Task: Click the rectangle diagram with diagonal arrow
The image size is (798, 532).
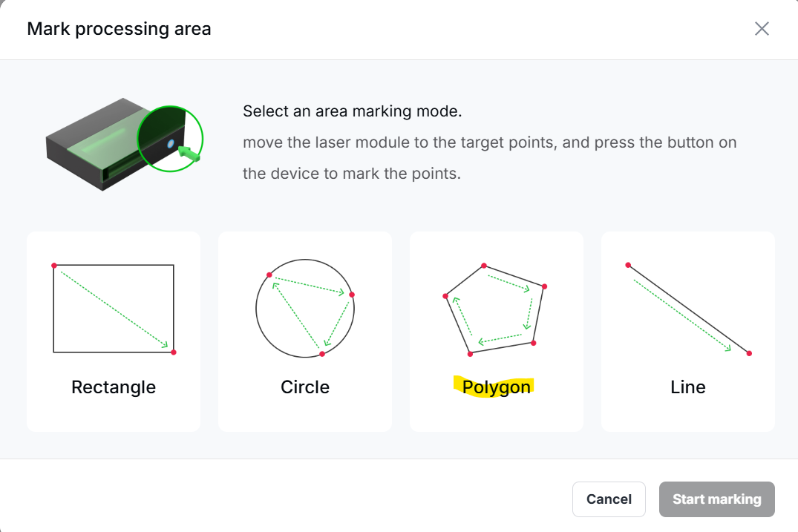Action: point(114,308)
